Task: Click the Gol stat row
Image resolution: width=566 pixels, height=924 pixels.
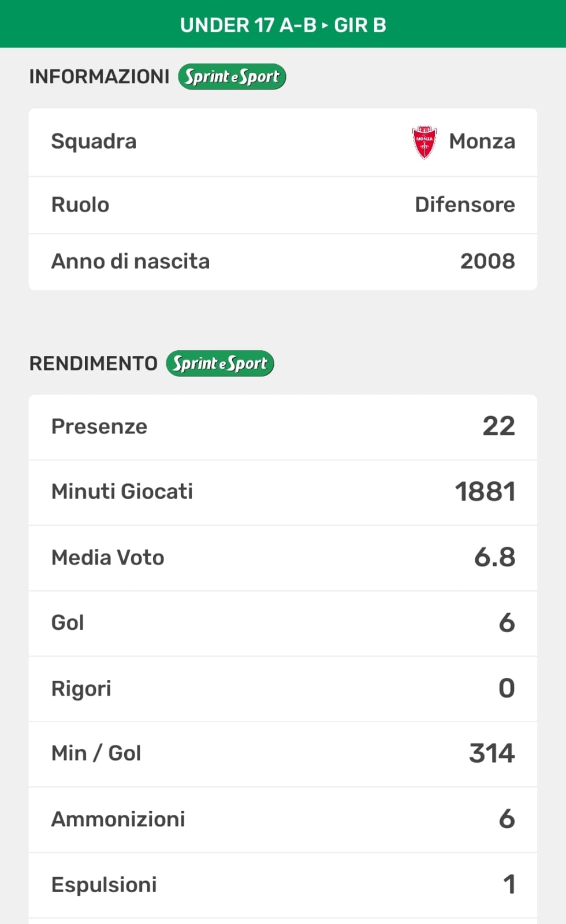Action: [x=283, y=623]
